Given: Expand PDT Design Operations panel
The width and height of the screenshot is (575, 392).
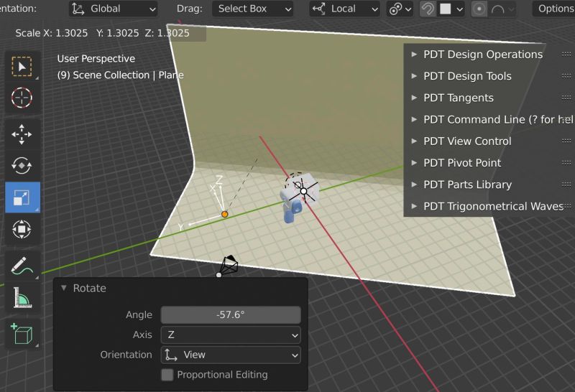Looking at the screenshot, I should tap(482, 55).
